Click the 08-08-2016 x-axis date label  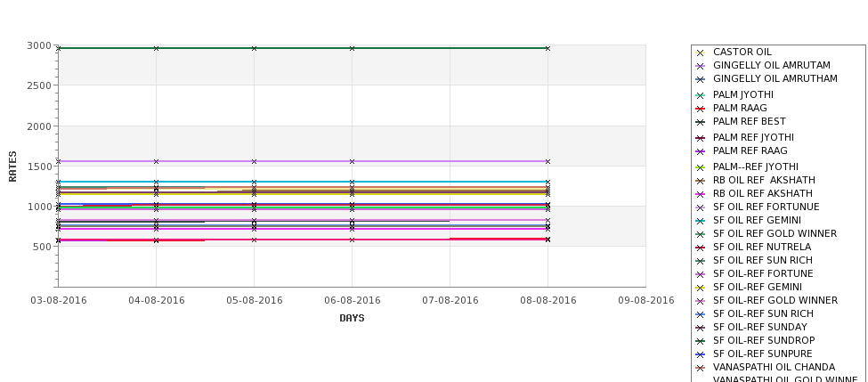click(548, 301)
